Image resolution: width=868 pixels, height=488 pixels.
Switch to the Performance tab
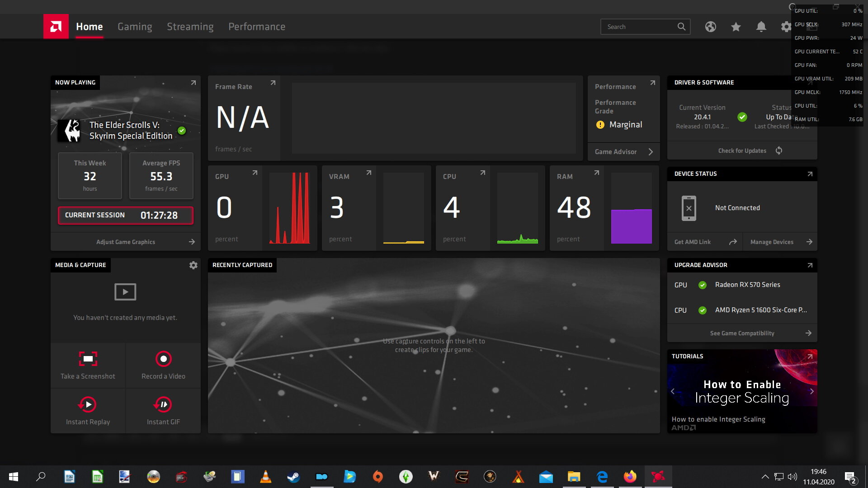coord(257,27)
